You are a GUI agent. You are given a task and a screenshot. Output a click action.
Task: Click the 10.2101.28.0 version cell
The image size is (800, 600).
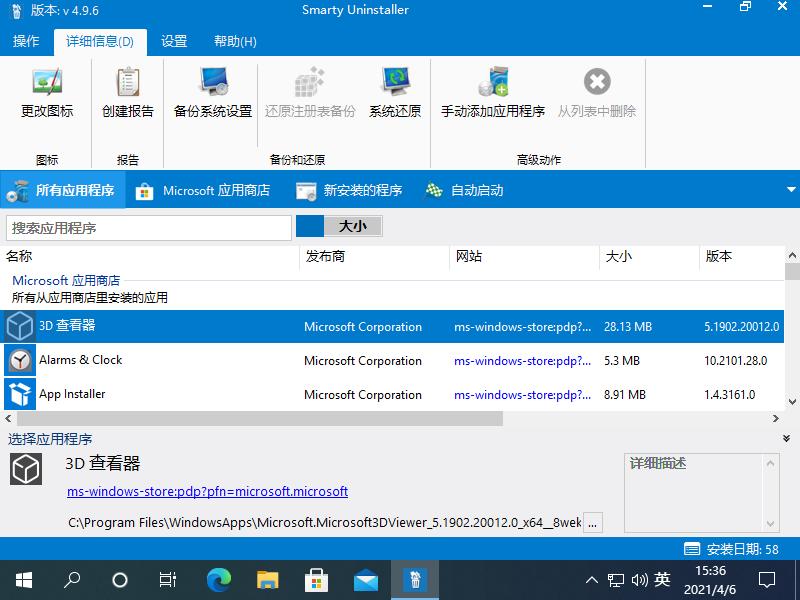pos(736,361)
